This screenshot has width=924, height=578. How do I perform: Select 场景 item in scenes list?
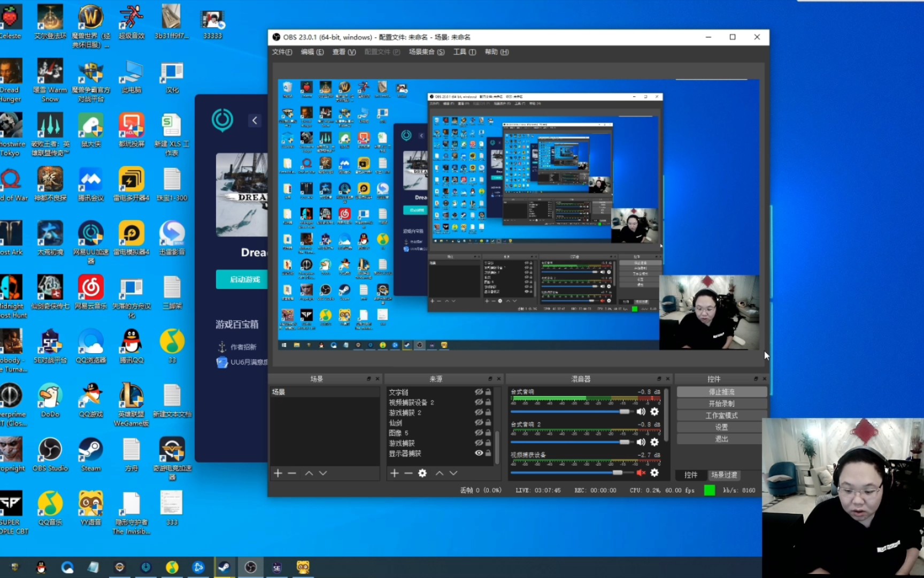[325, 392]
